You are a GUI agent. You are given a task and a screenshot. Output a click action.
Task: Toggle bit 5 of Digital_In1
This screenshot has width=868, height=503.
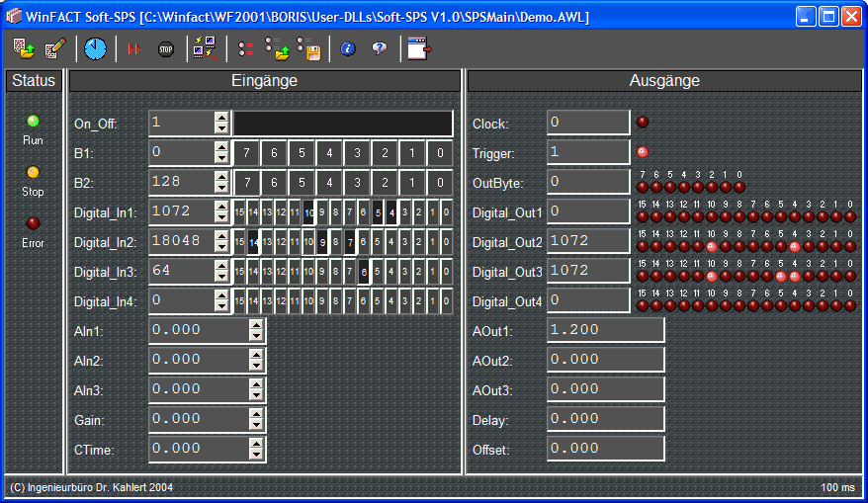tap(378, 211)
